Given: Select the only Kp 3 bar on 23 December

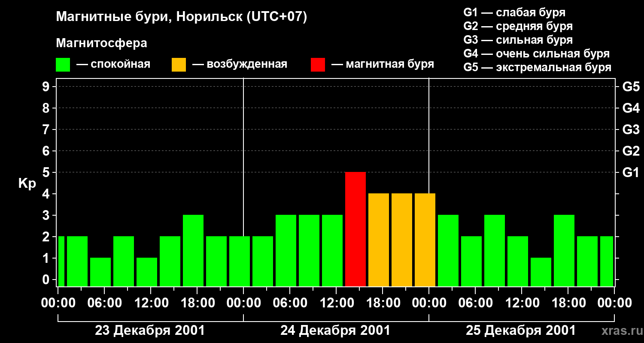Looking at the screenshot, I should point(193,250).
